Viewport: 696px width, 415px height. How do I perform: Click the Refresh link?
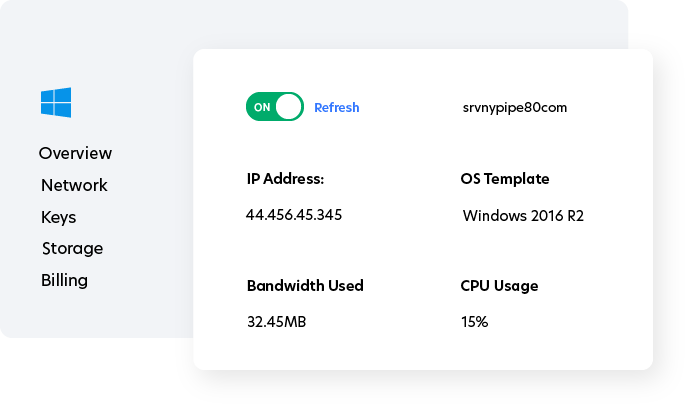point(336,107)
